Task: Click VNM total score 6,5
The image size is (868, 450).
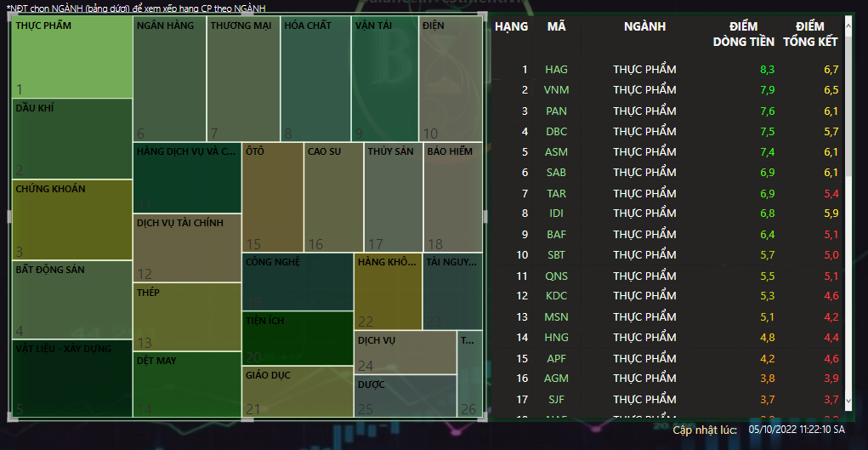Action: (831, 90)
